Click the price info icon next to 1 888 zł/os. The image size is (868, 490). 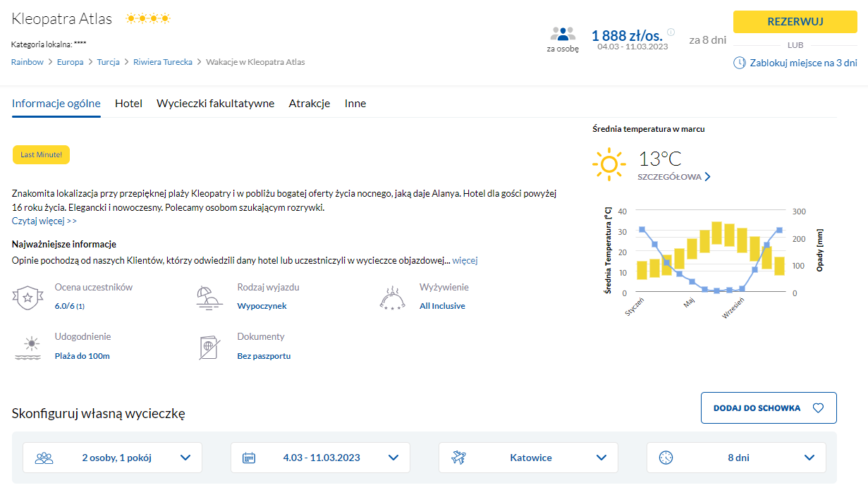coord(671,32)
